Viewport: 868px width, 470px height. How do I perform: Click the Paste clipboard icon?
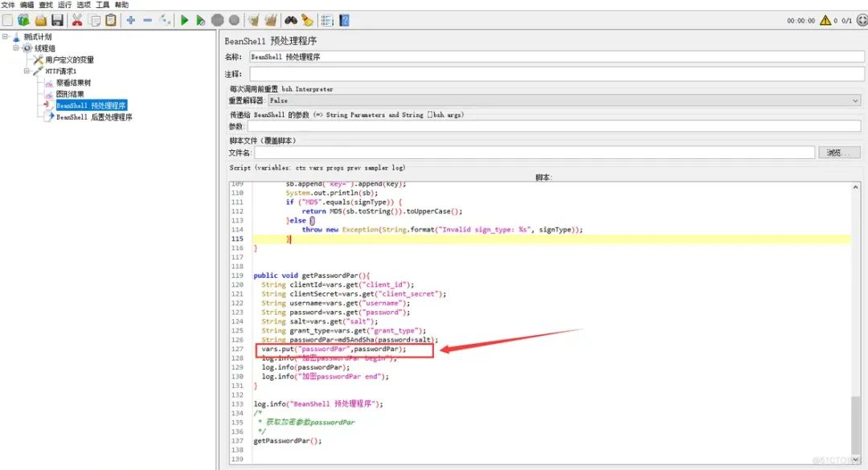pos(111,20)
